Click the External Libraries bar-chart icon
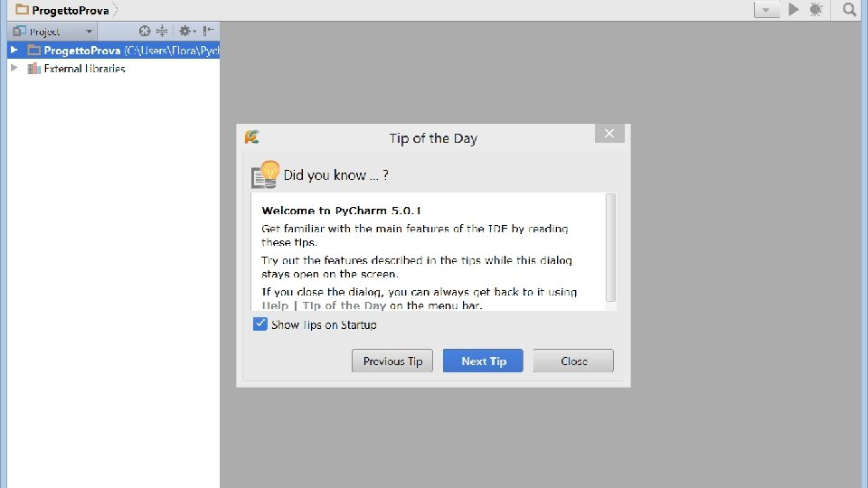 tap(33, 68)
